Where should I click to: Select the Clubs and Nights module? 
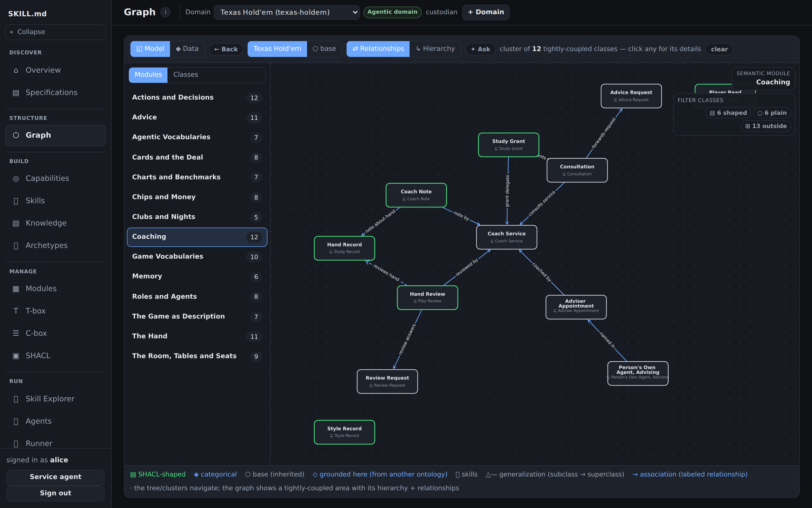pyautogui.click(x=197, y=217)
